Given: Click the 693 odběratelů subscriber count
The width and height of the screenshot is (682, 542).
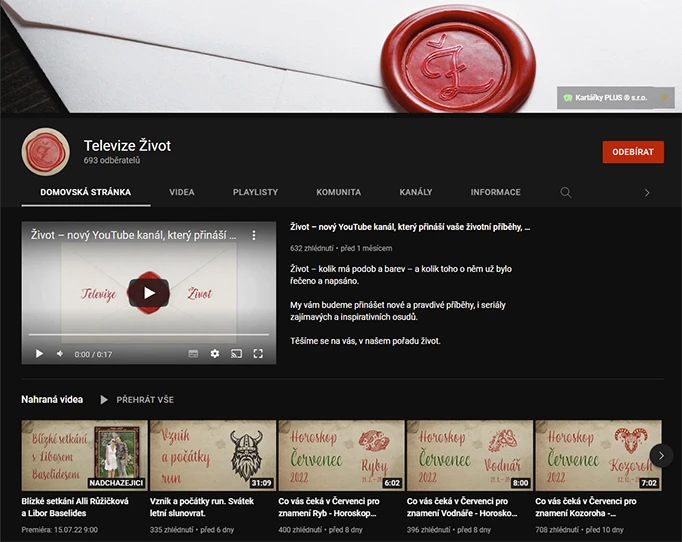Looking at the screenshot, I should (x=112, y=161).
